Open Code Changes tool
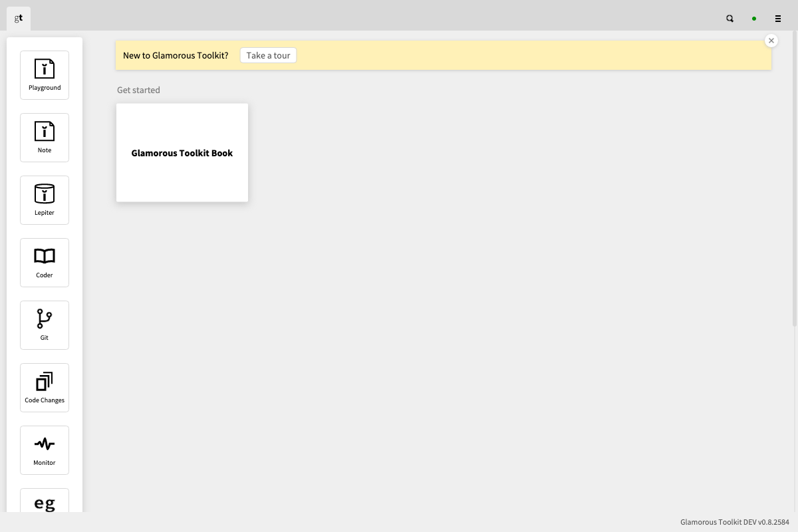The height and width of the screenshot is (532, 798). [45, 388]
